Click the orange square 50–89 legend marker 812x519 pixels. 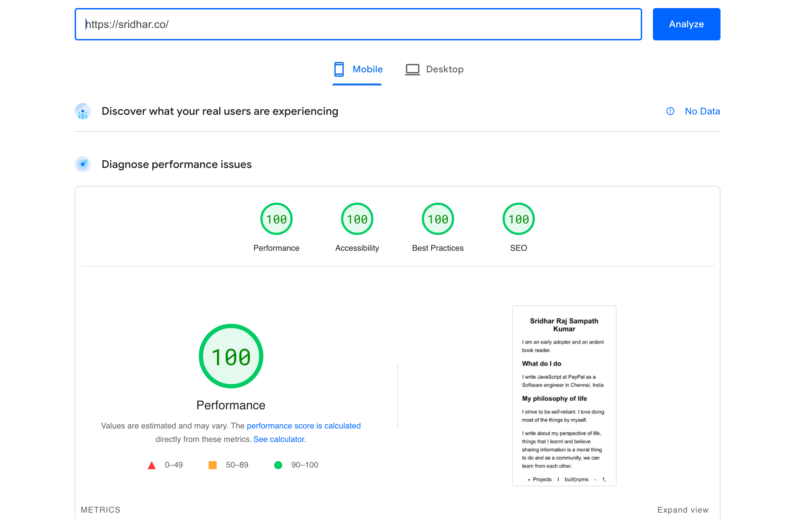[213, 465]
